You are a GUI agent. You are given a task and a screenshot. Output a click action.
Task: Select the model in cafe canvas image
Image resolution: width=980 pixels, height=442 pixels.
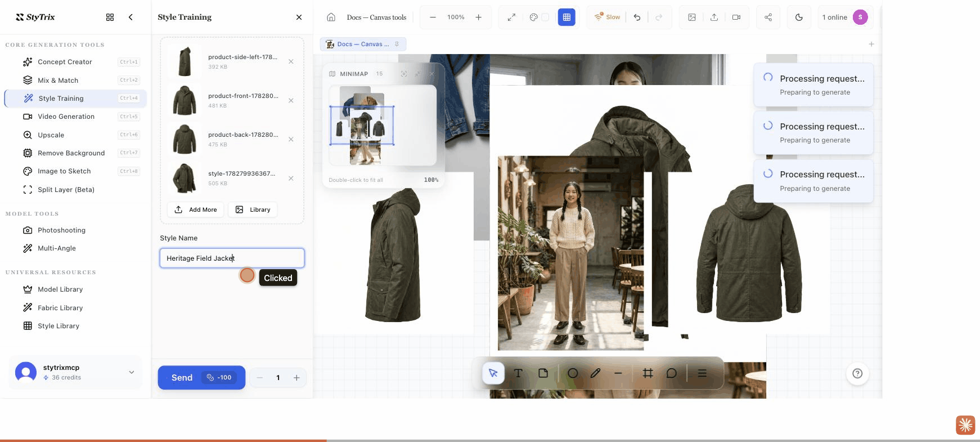click(x=571, y=253)
